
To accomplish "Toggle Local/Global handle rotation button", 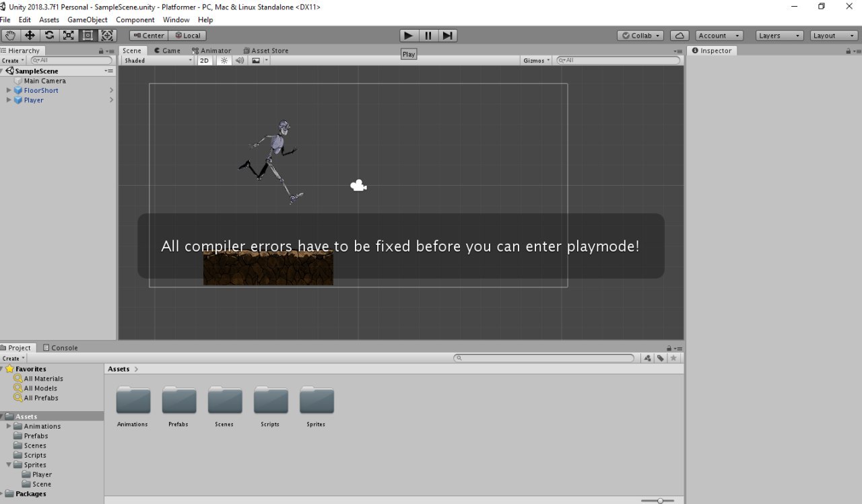I will click(x=187, y=36).
